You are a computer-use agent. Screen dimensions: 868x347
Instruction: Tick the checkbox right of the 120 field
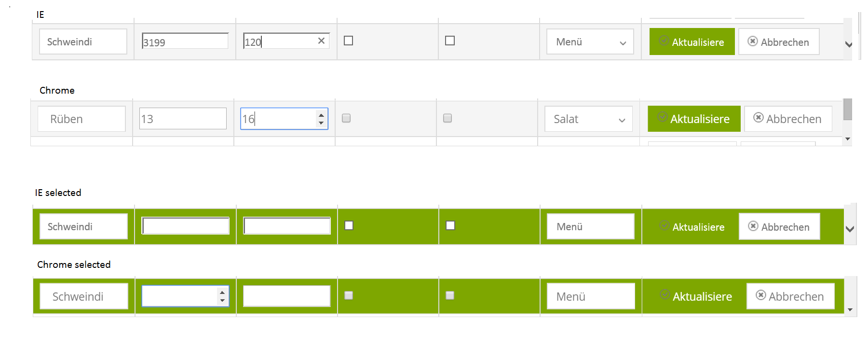349,41
